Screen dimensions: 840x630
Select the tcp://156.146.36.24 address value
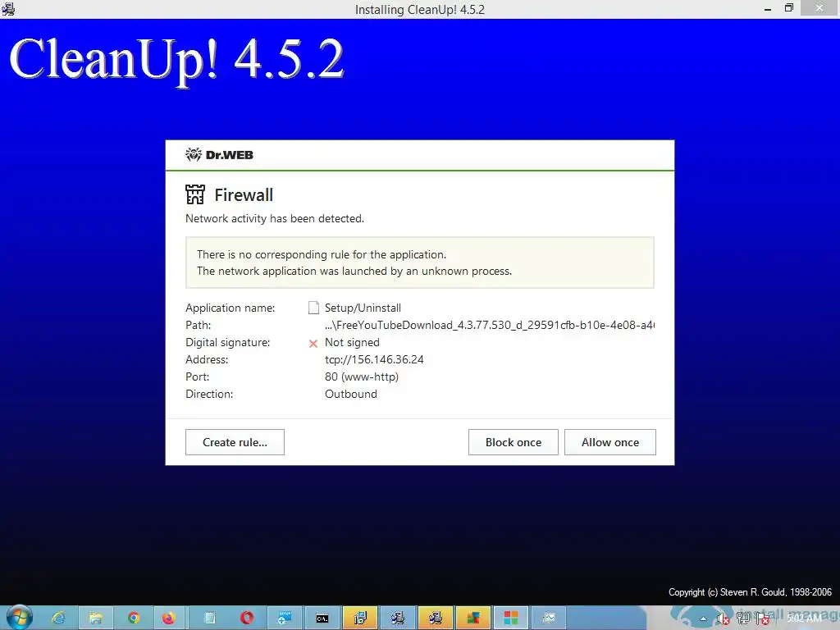click(374, 359)
